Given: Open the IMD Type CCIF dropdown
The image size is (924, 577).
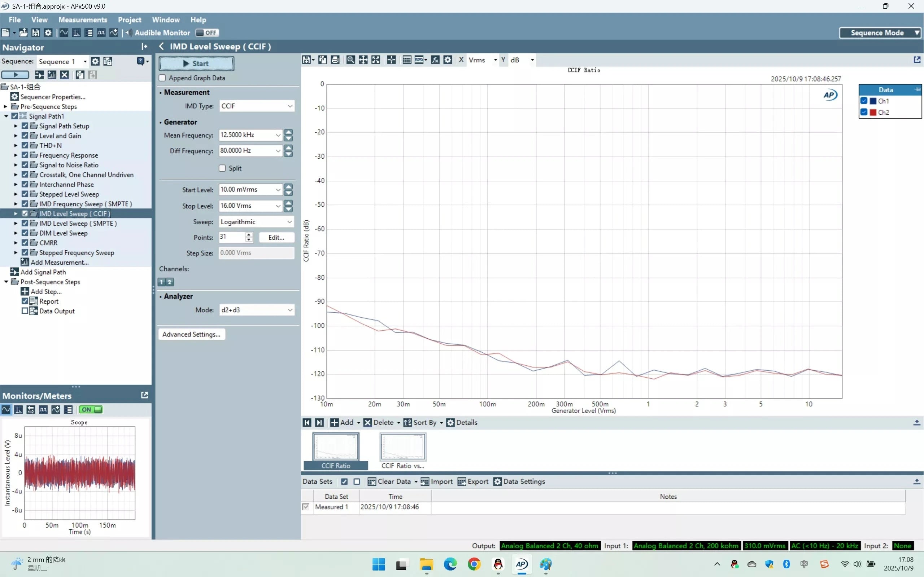Looking at the screenshot, I should point(257,106).
